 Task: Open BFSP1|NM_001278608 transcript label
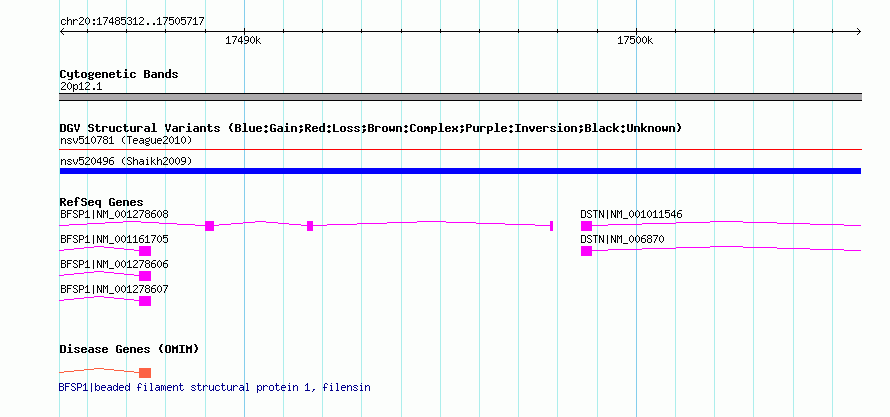coord(114,214)
